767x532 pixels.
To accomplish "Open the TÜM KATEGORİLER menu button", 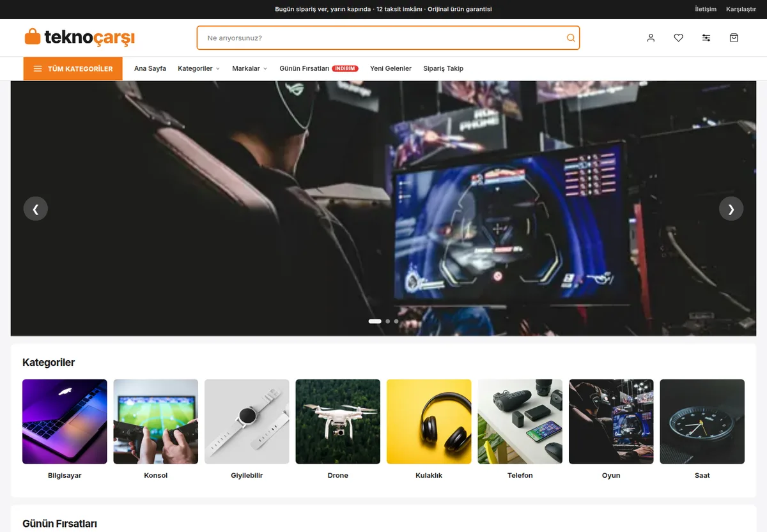I will (x=73, y=68).
